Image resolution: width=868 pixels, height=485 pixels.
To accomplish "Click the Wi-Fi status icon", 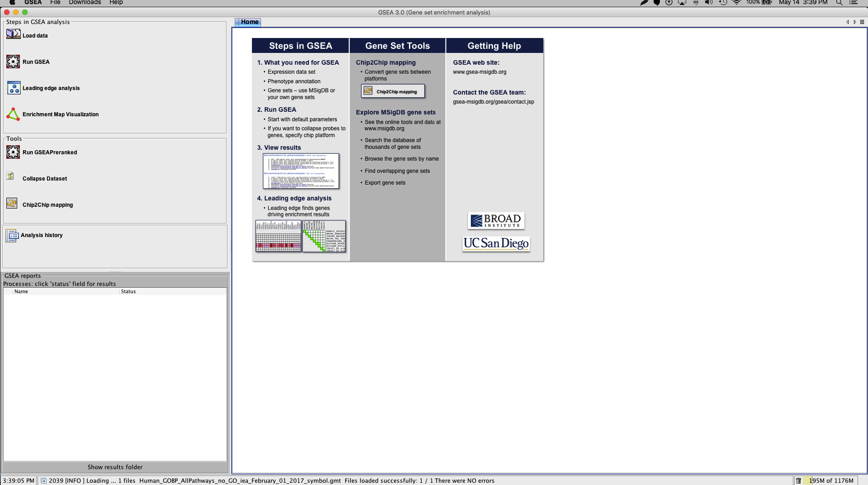I will click(736, 2).
